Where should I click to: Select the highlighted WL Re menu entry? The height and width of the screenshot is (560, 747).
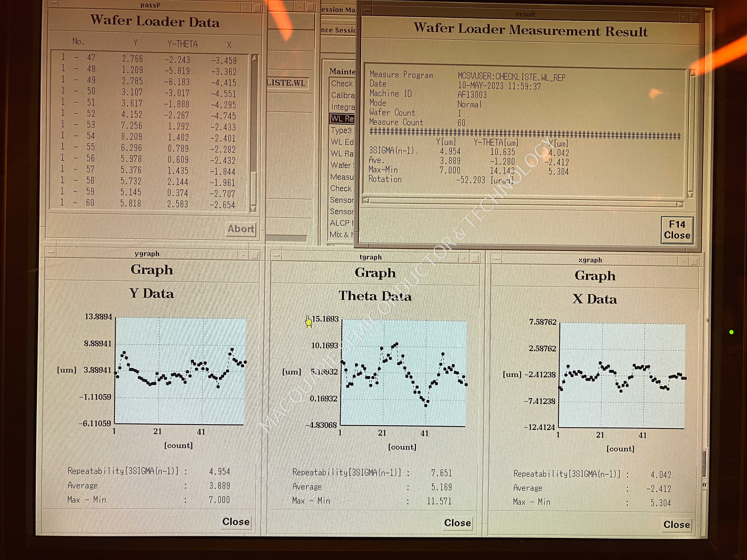[x=342, y=119]
